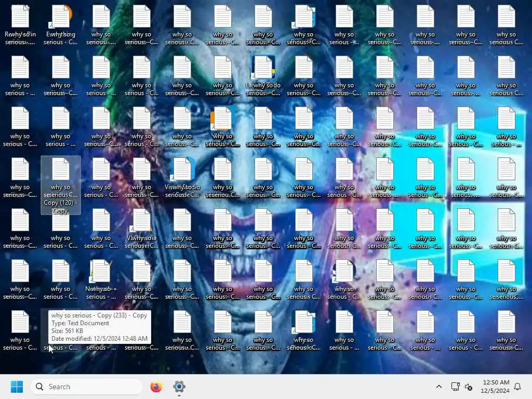Open the notification bell in the tray
Viewport: 532px width, 399px height.
(x=517, y=387)
